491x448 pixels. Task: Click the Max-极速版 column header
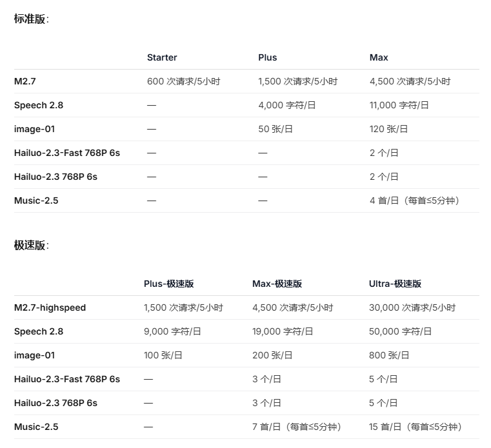(277, 284)
